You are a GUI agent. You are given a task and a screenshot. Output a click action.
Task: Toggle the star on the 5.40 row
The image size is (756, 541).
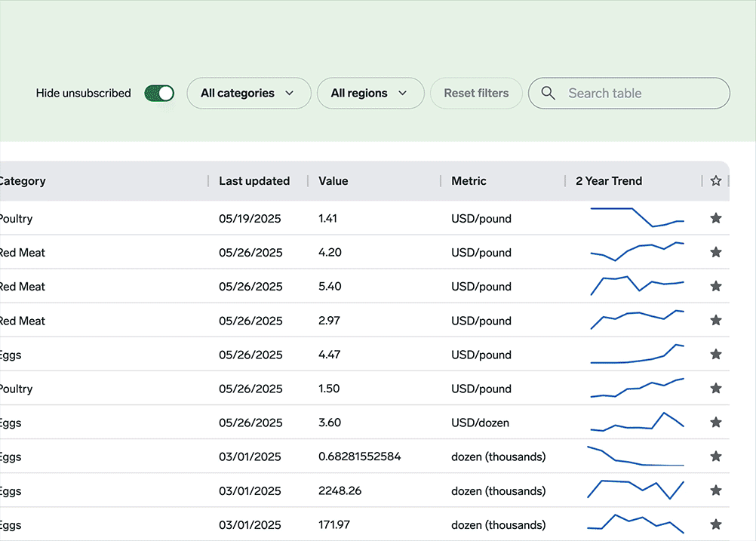(716, 287)
